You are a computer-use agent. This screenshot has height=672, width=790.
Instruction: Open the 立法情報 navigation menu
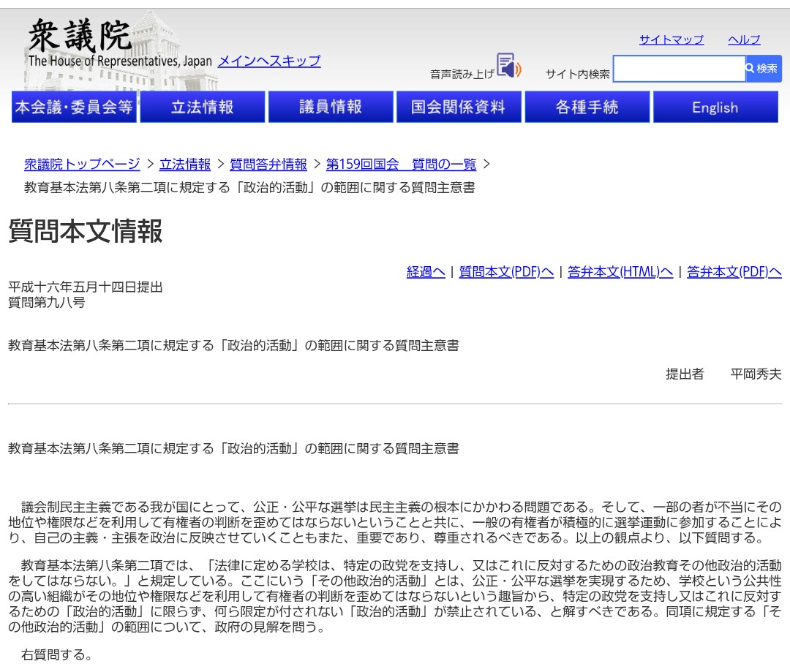[202, 107]
